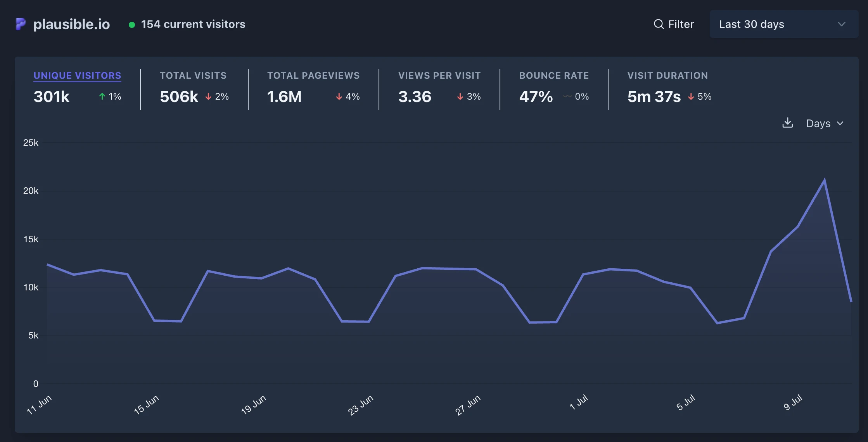Click the red arrow beside Visit Duration 5%
868x442 pixels.
click(x=691, y=97)
